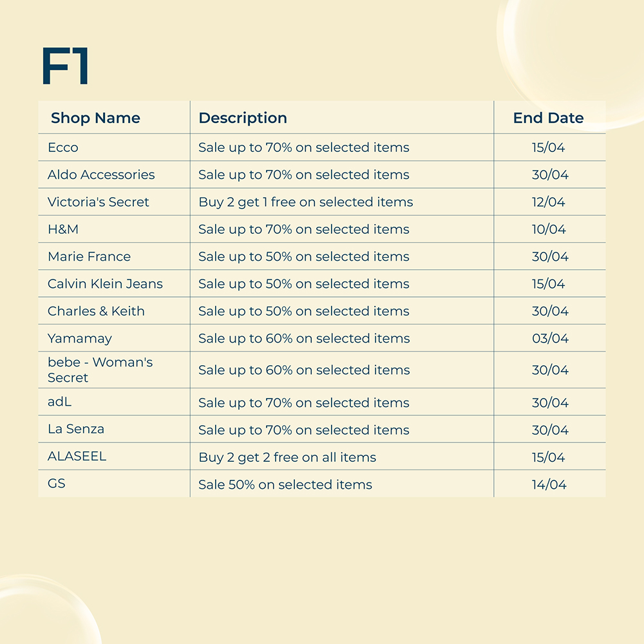Select the ALASEEL shop name
Screen dimensions: 644x644
pos(77,457)
